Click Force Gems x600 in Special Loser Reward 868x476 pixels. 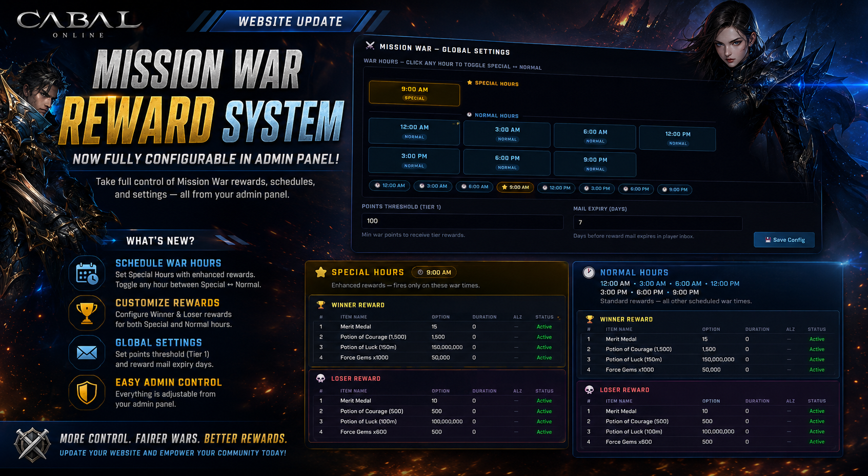click(364, 432)
